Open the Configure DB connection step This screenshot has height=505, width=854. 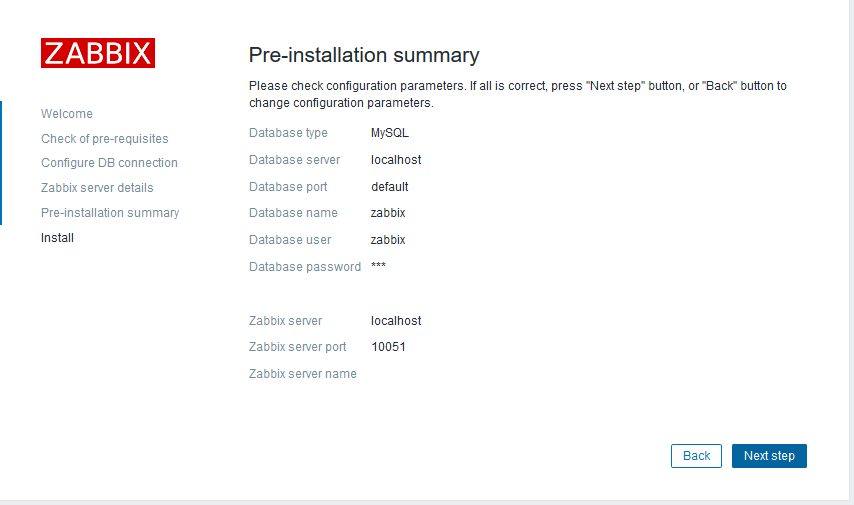pyautogui.click(x=109, y=163)
